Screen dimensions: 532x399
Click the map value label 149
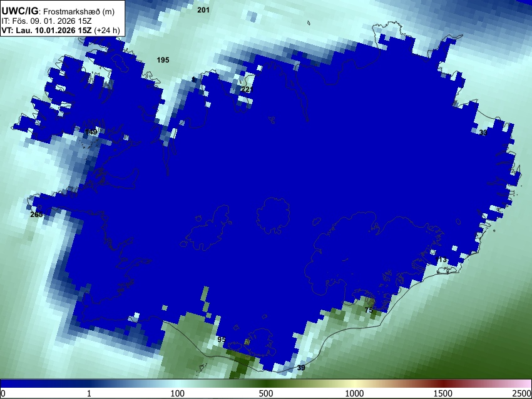point(91,132)
